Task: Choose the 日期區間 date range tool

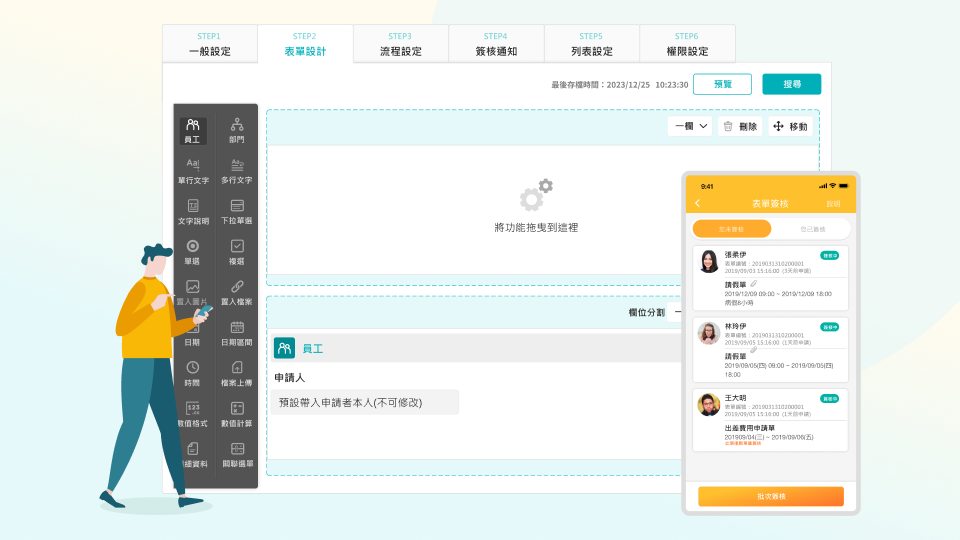Action: [237, 332]
